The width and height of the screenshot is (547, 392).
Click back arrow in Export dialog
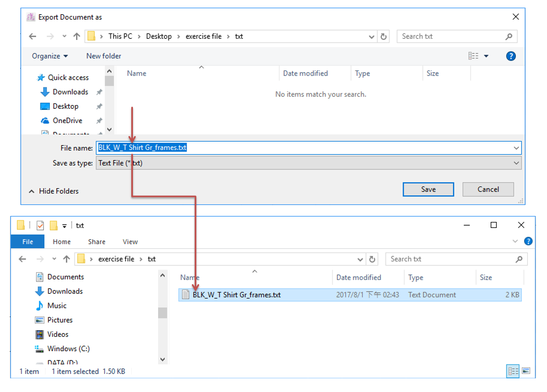pos(33,37)
